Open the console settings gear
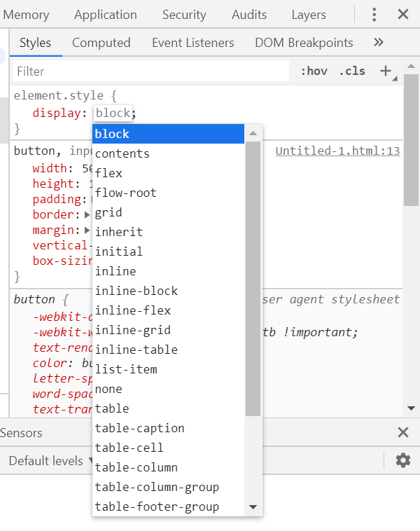The height and width of the screenshot is (531, 420). 403,460
